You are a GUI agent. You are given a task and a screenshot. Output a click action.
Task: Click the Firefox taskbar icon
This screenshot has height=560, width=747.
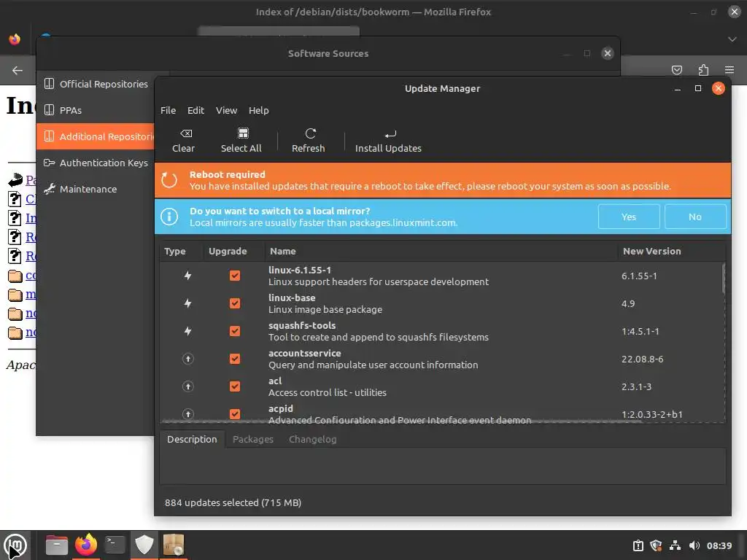point(86,545)
